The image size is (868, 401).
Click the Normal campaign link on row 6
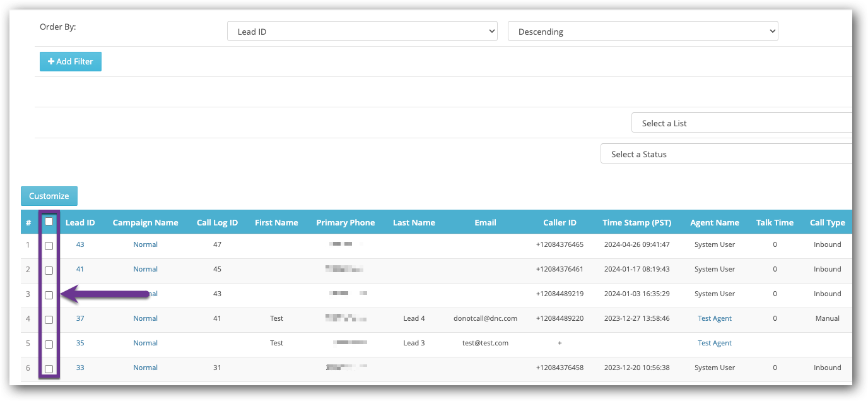[145, 368]
